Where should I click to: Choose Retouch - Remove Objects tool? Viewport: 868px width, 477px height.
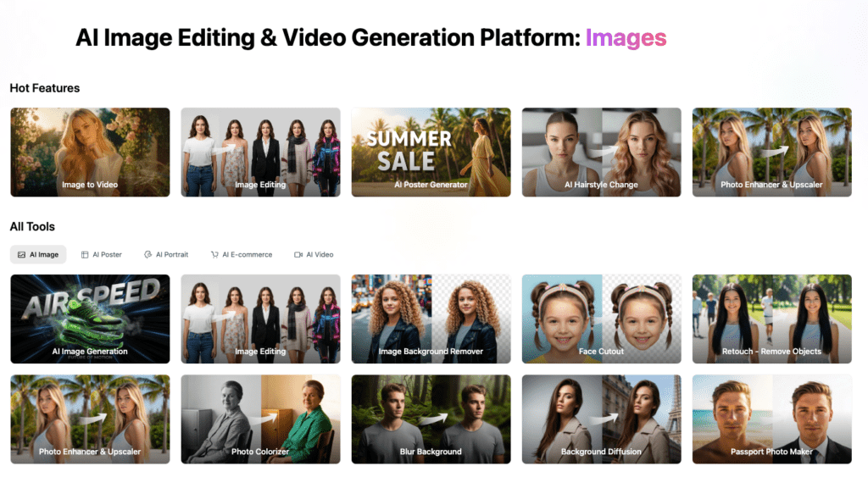771,319
